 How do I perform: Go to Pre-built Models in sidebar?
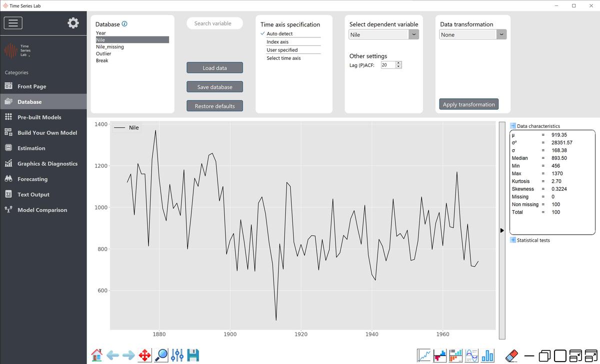click(x=39, y=117)
